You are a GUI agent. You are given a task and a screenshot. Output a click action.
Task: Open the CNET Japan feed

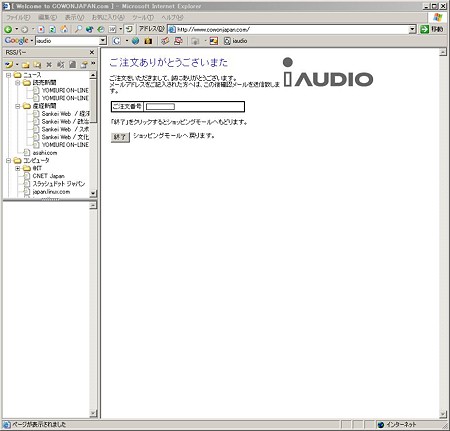pyautogui.click(x=49, y=176)
